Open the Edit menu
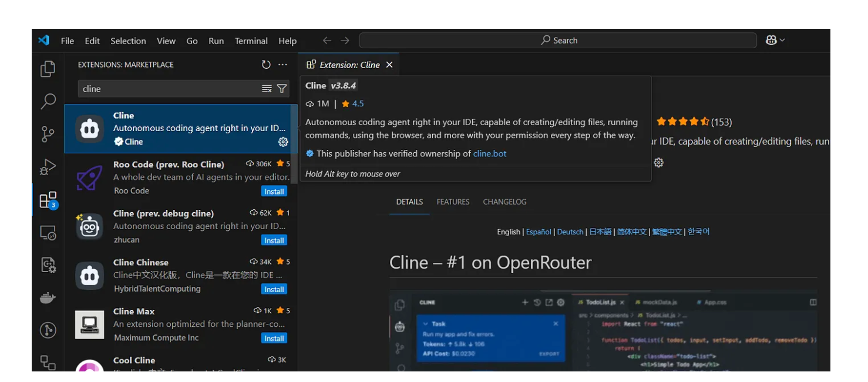 (92, 41)
